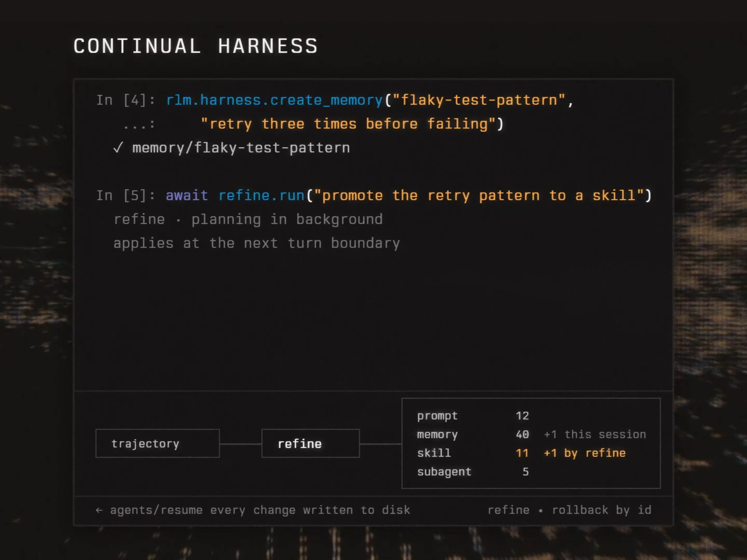Select the refine box in the pipeline
Image resolution: width=747 pixels, height=560 pixels.
(x=311, y=444)
